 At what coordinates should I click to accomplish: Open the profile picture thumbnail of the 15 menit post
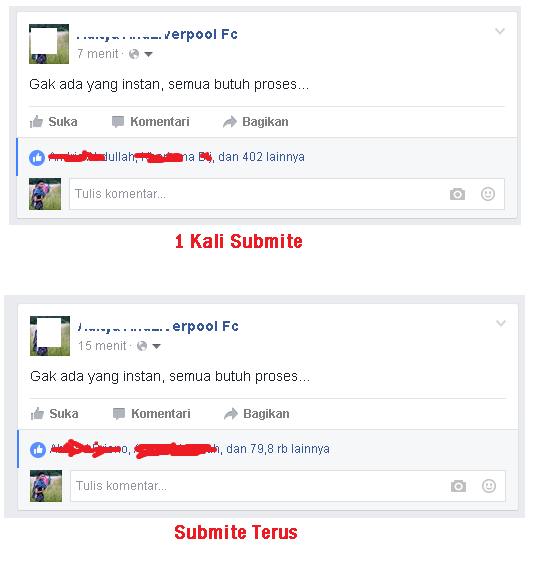[50, 336]
